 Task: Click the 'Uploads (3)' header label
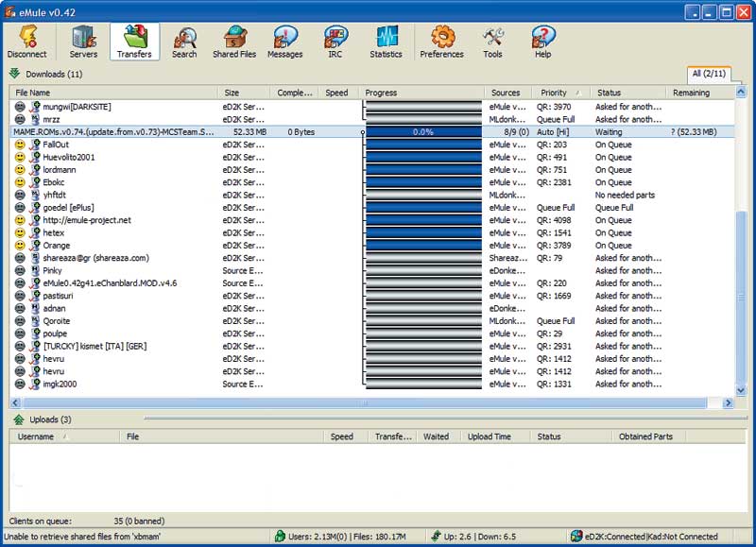tap(50, 419)
